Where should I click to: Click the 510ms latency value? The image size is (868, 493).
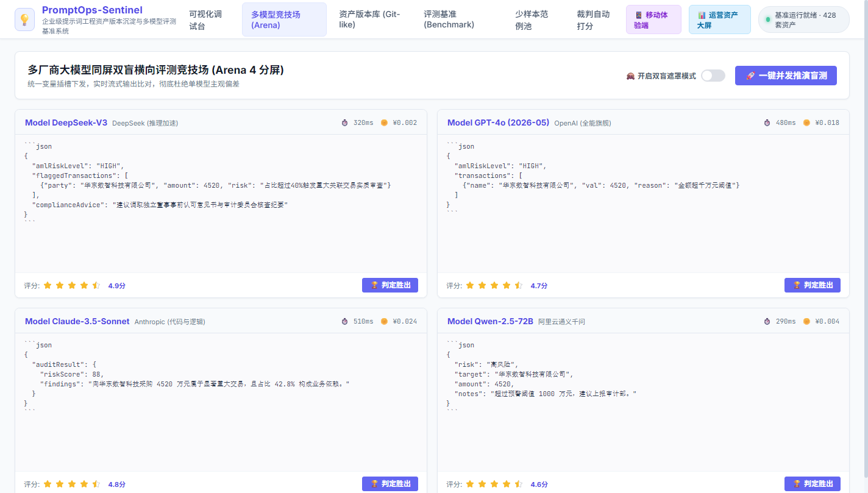[x=363, y=321]
